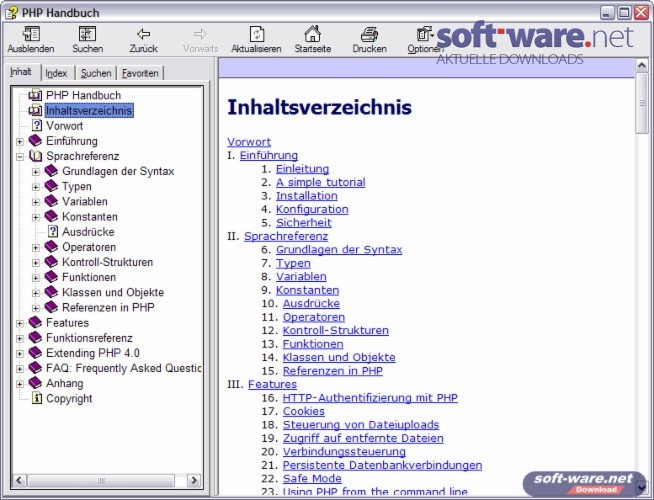Open the Vorwort link in content
This screenshot has width=654, height=500.
[249, 142]
